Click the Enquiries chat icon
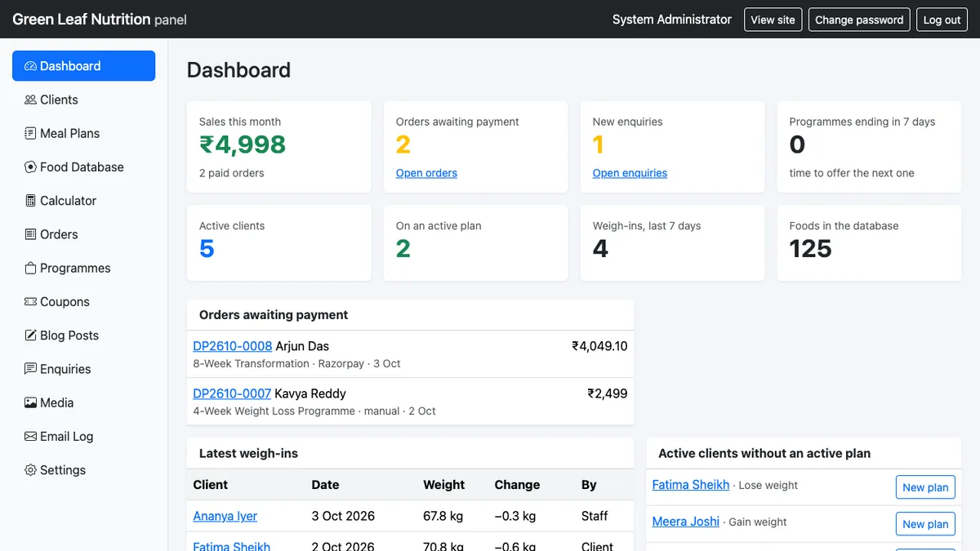Screen dimensions: 980x551 (30, 369)
